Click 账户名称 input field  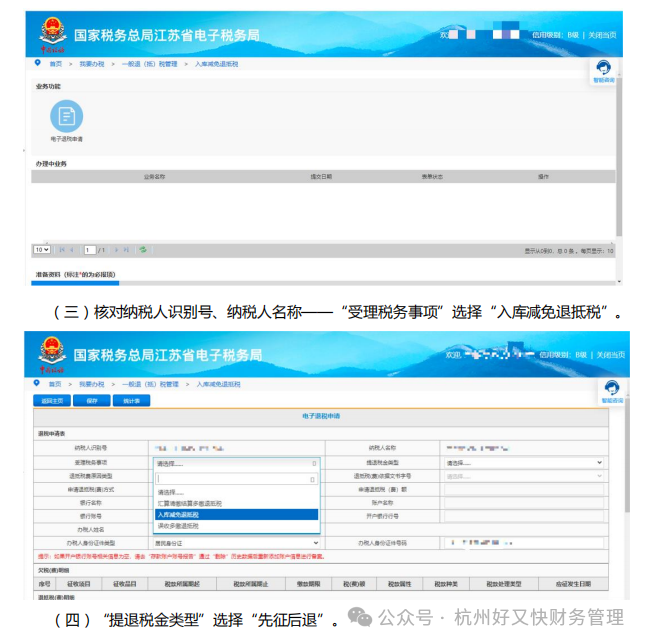coord(524,503)
